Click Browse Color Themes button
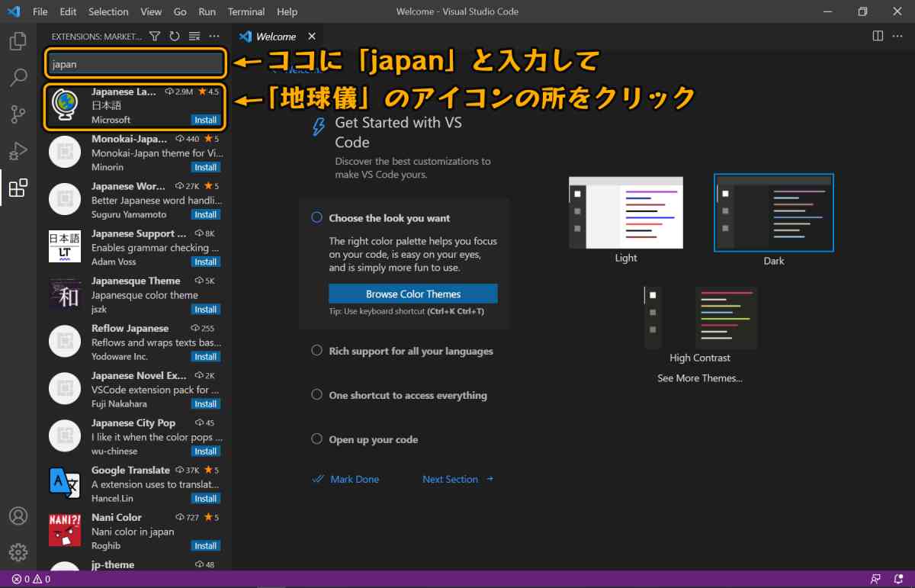 pyautogui.click(x=413, y=294)
